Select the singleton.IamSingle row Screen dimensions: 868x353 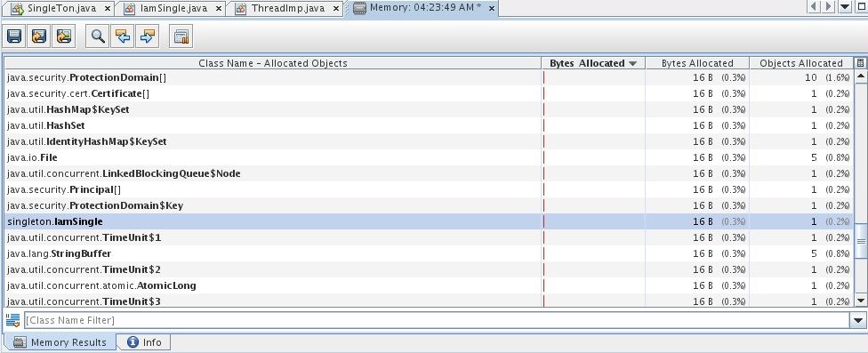pos(429,222)
